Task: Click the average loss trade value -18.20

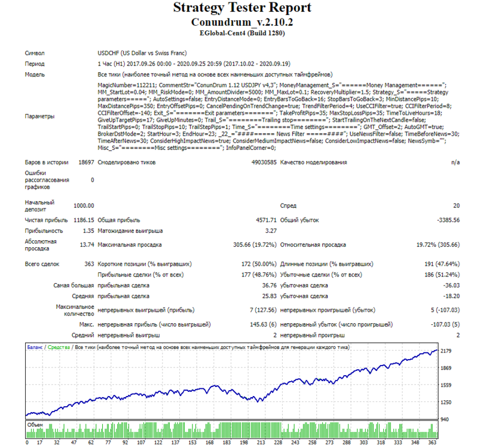Action: pos(451,296)
